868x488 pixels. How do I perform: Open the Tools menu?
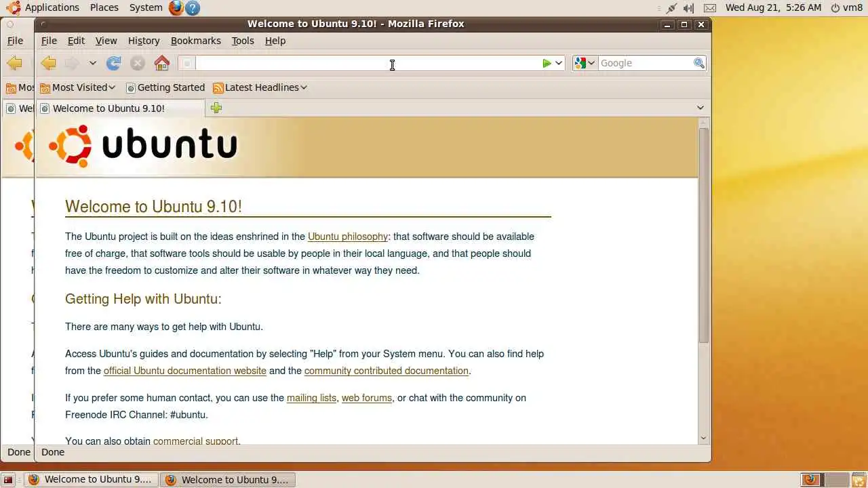click(x=243, y=41)
